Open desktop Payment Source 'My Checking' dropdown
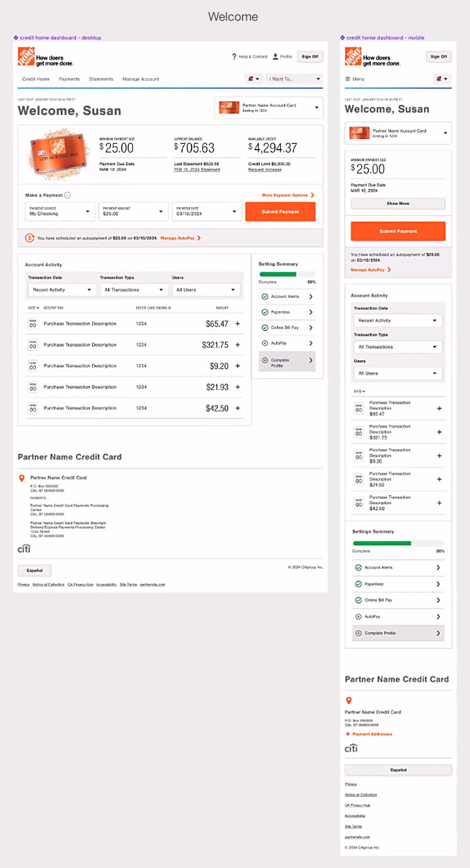 [x=60, y=212]
